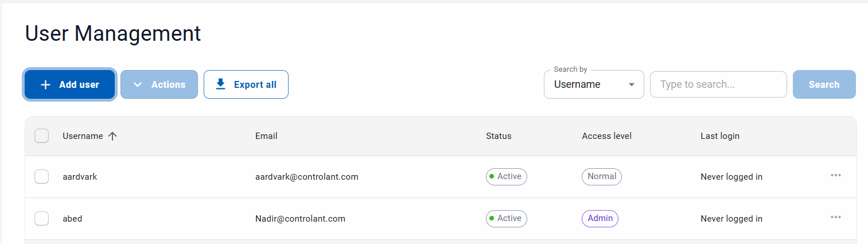Expand the Actions dropdown menu

(x=159, y=85)
